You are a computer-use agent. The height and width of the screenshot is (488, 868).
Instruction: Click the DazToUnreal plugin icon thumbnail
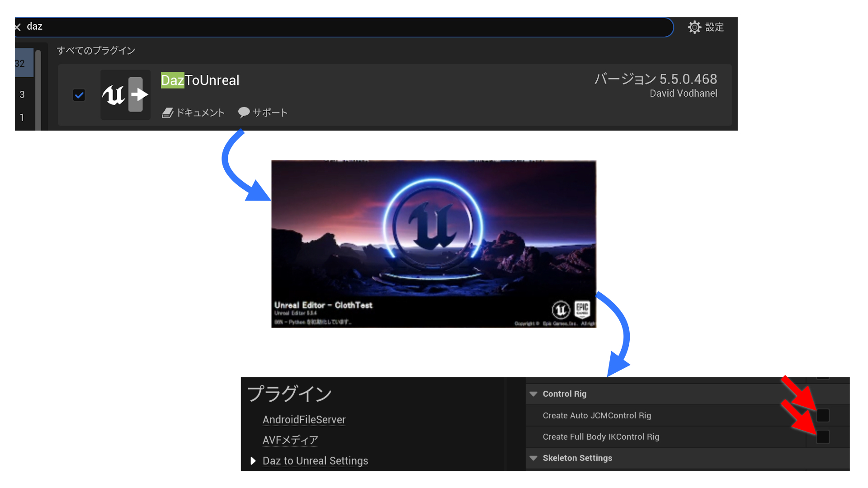pyautogui.click(x=125, y=95)
